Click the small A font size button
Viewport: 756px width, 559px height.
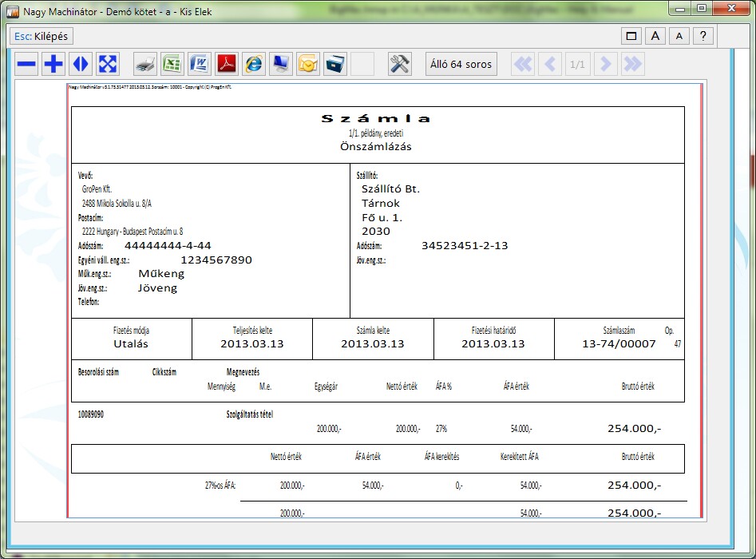[x=679, y=36]
